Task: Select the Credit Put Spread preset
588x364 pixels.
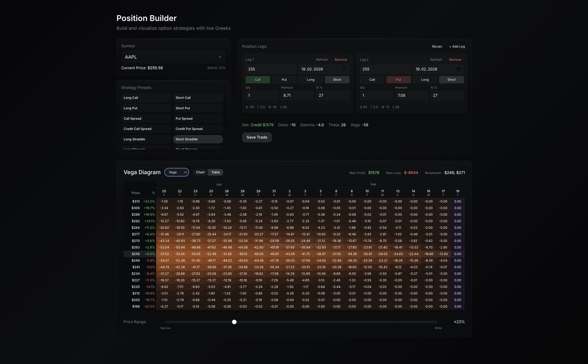Action: [x=197, y=128]
